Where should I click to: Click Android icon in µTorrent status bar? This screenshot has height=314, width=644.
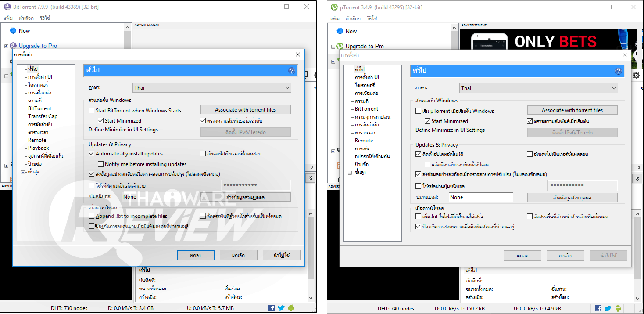pyautogui.click(x=618, y=308)
